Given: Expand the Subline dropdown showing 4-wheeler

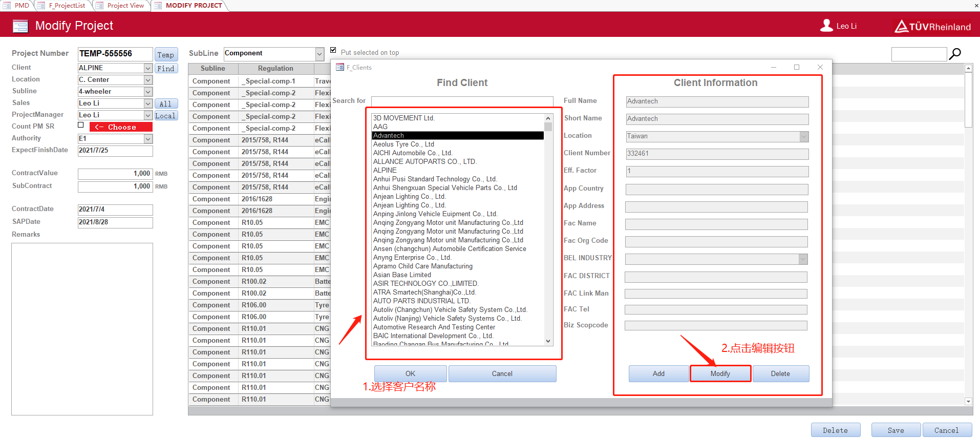Looking at the screenshot, I should click(x=148, y=92).
